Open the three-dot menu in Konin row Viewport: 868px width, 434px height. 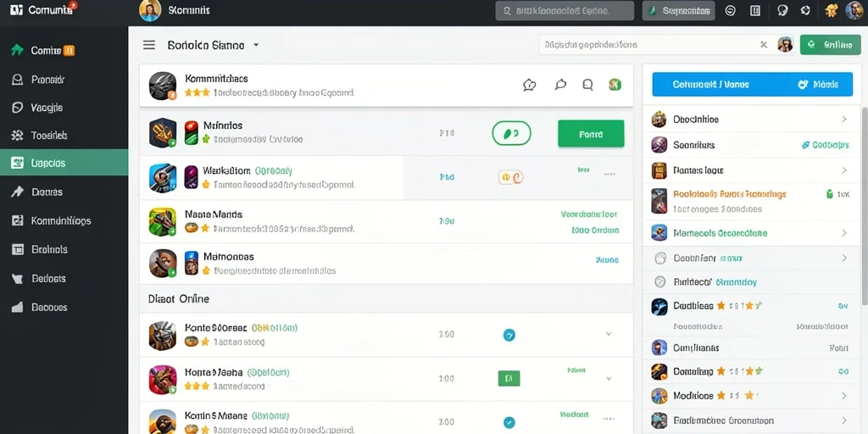tap(609, 419)
